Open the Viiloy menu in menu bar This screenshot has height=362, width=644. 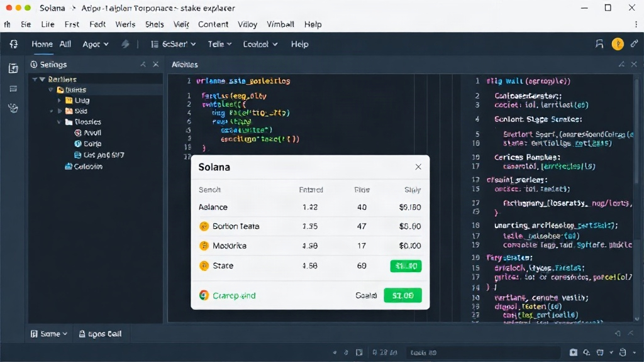pos(247,25)
